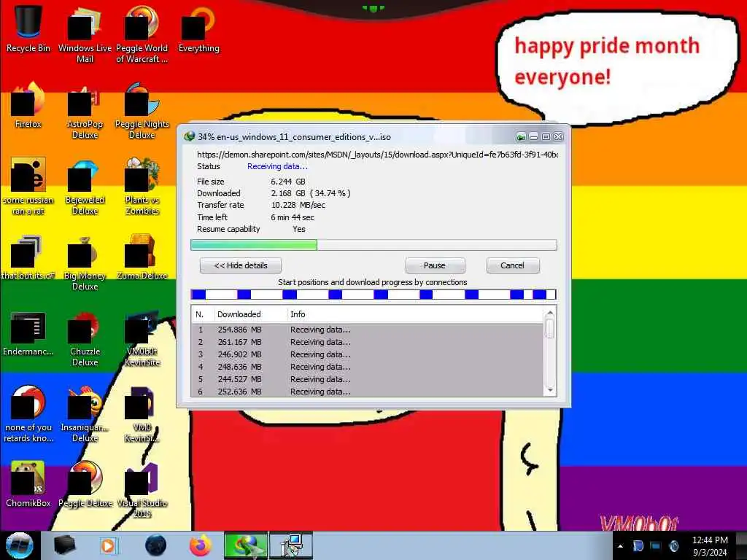This screenshot has width=747, height=560.
Task: Click connections list scroll down arrow
Action: click(x=550, y=391)
